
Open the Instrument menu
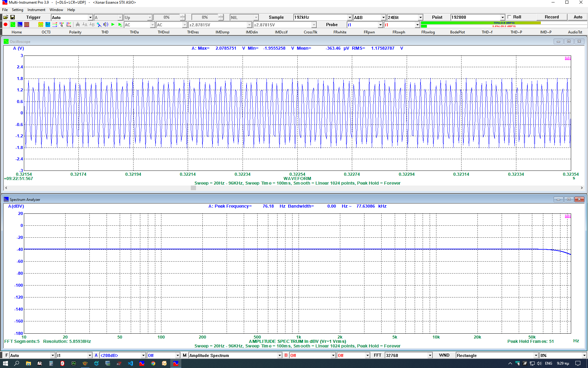(x=36, y=10)
